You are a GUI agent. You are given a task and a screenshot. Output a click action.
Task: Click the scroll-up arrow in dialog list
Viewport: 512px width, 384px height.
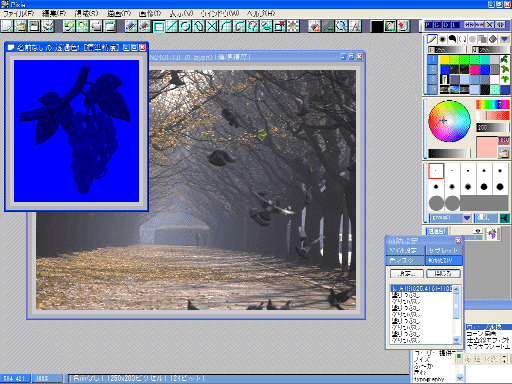tap(457, 290)
